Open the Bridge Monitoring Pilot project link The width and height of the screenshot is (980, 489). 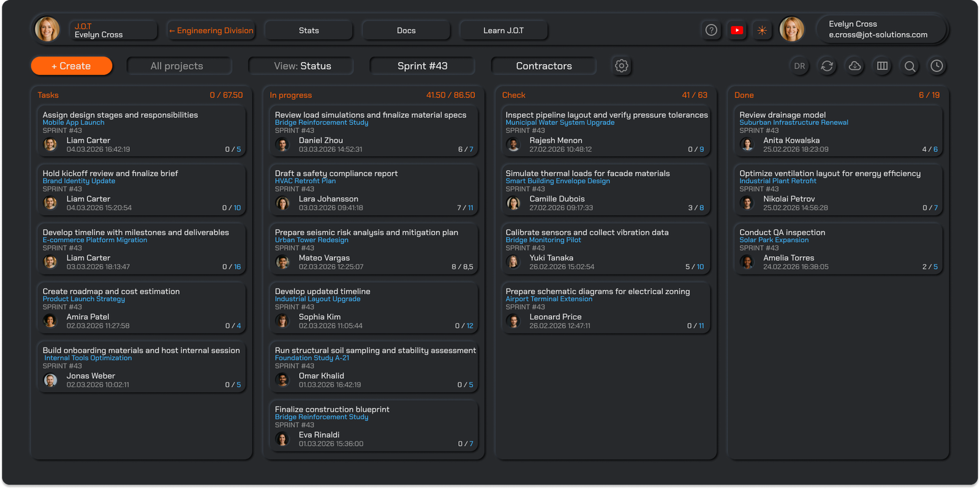click(543, 240)
